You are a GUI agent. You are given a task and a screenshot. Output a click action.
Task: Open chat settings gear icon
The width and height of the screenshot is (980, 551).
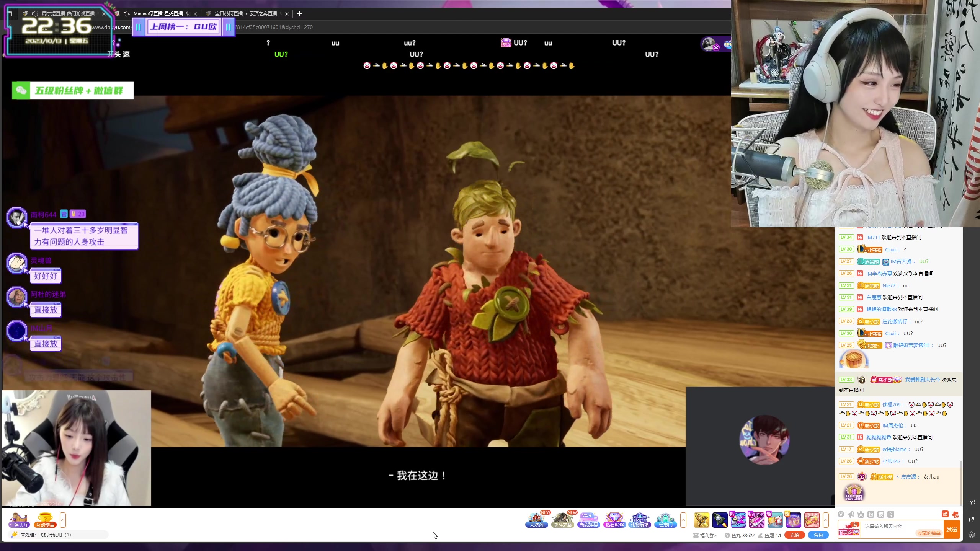[x=971, y=535]
